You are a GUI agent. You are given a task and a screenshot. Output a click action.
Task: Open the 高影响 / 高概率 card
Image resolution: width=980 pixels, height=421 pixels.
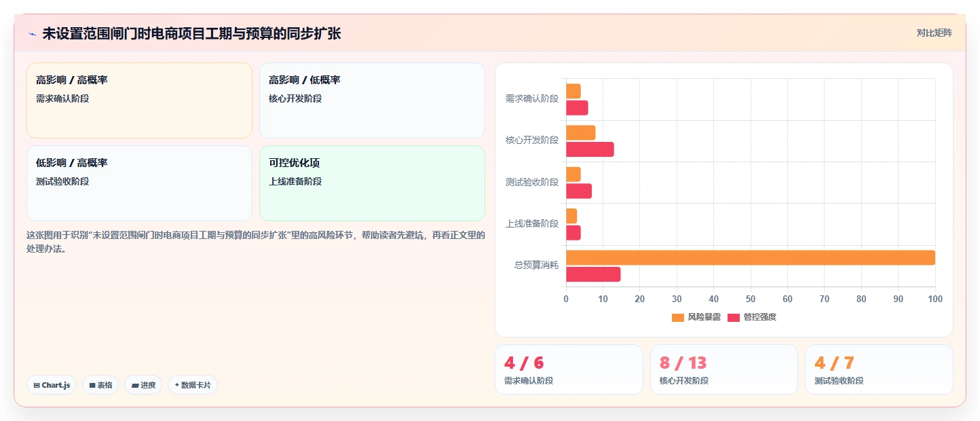point(139,100)
